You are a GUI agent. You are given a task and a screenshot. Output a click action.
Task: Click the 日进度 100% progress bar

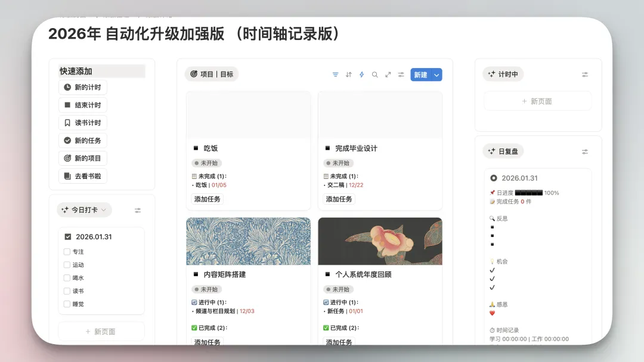coord(529,193)
